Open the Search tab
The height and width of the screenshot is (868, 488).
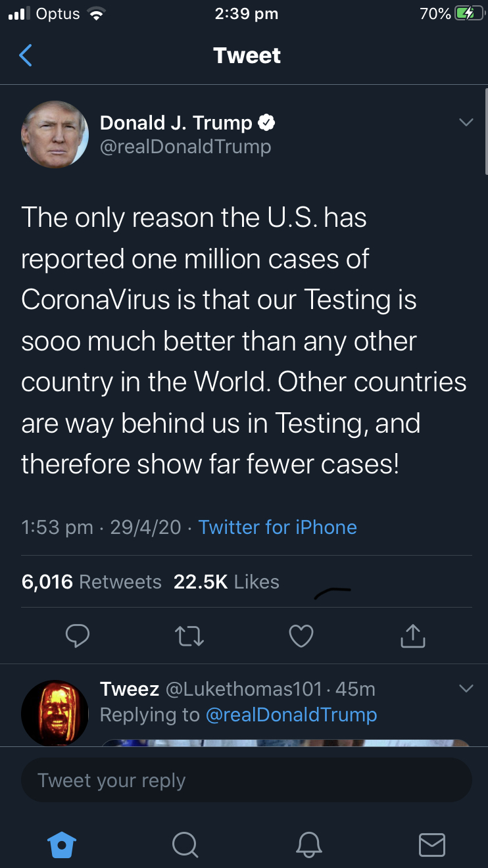click(185, 844)
